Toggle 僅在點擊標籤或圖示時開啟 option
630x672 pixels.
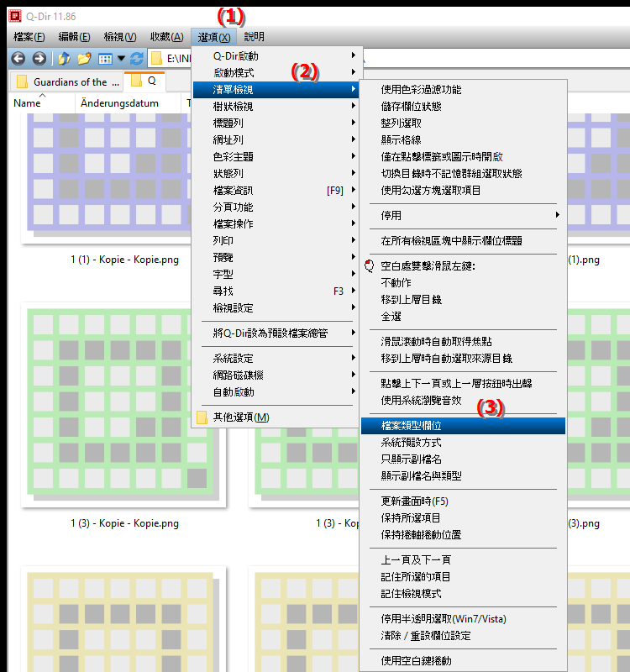(464, 157)
